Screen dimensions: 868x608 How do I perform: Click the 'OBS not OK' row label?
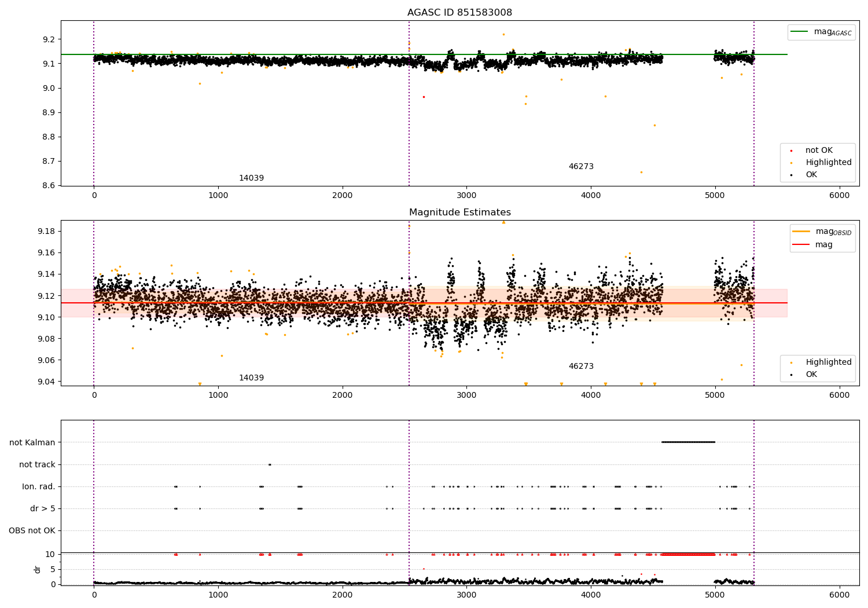coord(32,531)
